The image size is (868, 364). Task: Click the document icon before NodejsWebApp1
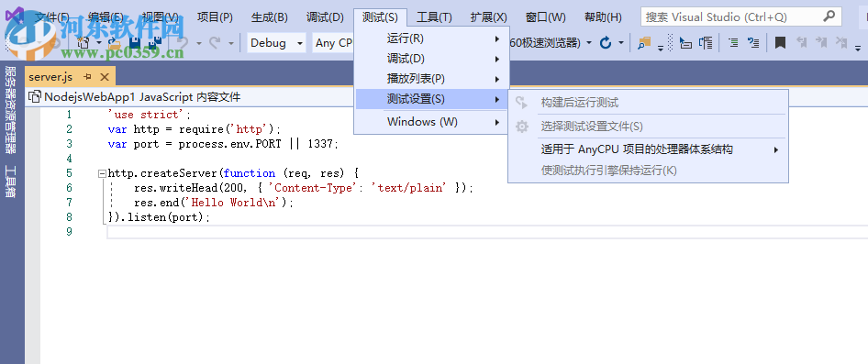pos(34,97)
